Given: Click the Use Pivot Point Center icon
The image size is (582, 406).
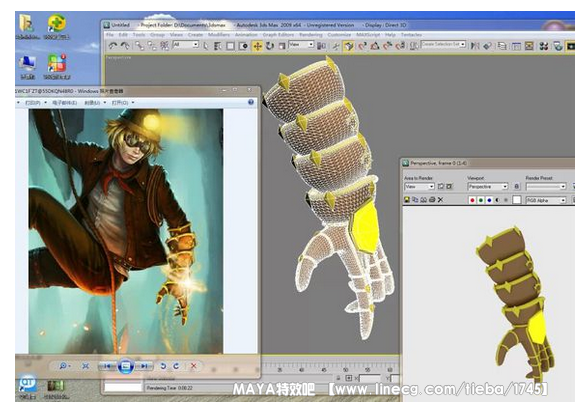Looking at the screenshot, I should pos(322,46).
